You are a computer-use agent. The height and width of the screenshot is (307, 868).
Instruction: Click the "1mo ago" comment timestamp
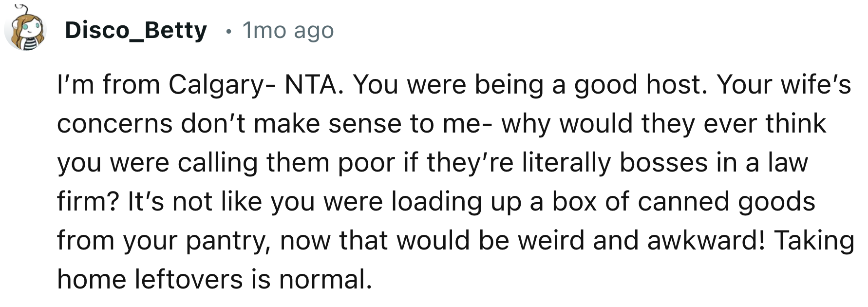pos(288,31)
